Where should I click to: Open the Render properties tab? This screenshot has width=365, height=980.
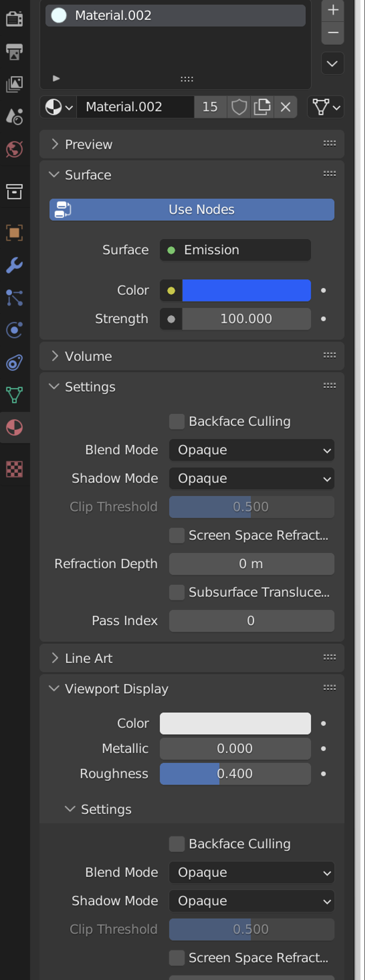tap(14, 19)
